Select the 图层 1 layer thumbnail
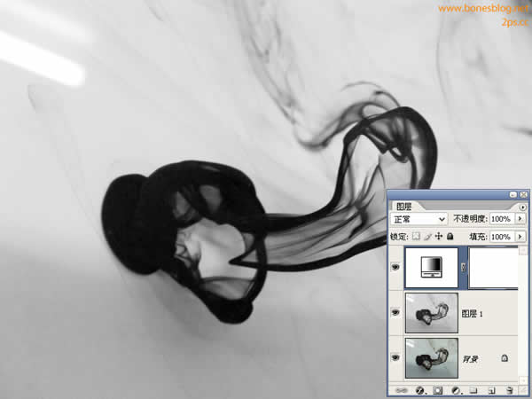Screen dimensions: 532x399 [x=431, y=313]
